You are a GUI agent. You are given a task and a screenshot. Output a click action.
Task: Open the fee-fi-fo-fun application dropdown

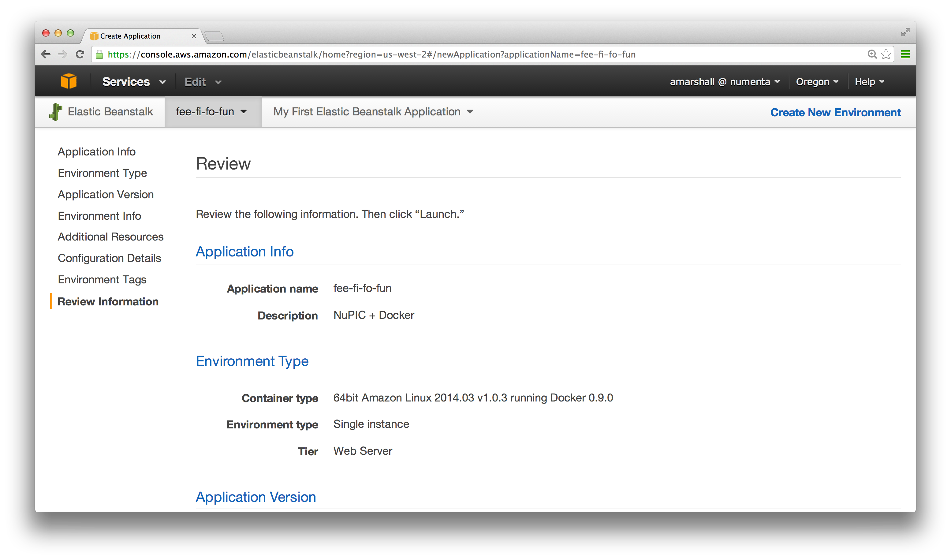[x=211, y=112]
